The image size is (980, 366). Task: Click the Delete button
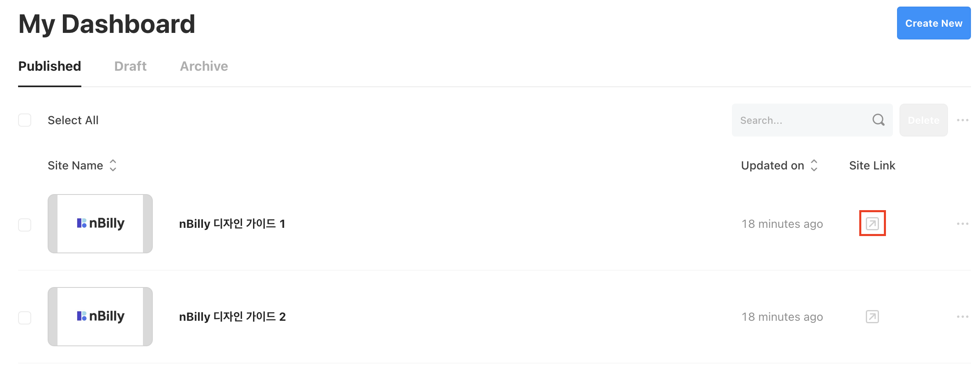[923, 120]
